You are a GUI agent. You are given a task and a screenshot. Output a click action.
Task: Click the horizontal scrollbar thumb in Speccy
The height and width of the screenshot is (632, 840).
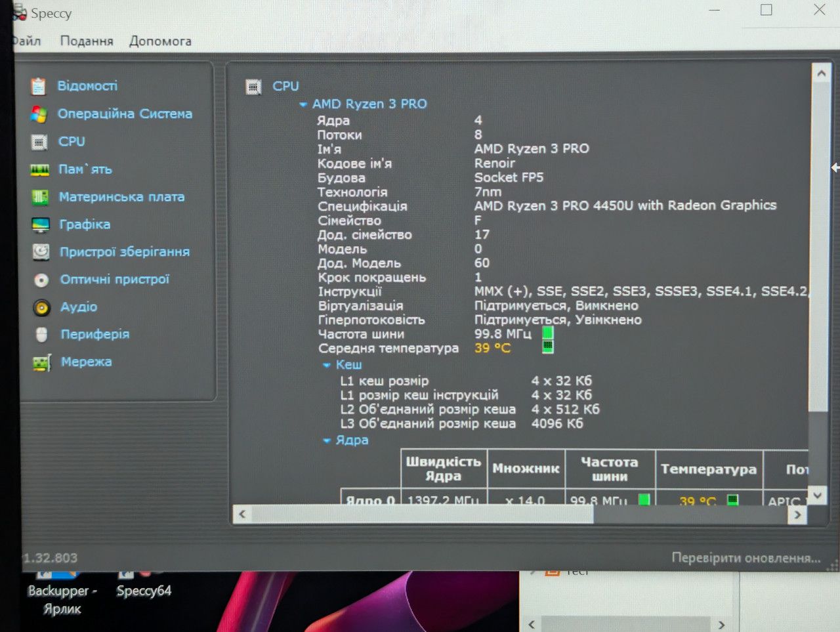[x=423, y=515]
